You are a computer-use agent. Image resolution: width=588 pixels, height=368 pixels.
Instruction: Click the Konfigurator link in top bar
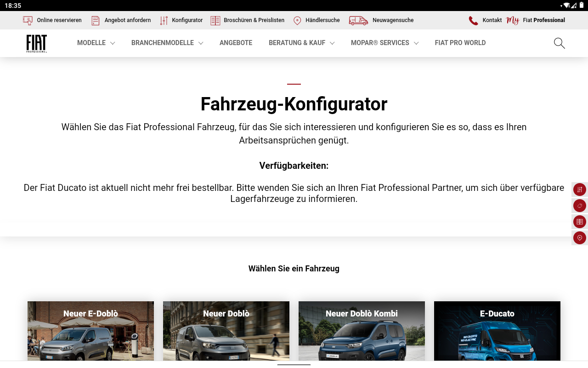[x=187, y=20]
